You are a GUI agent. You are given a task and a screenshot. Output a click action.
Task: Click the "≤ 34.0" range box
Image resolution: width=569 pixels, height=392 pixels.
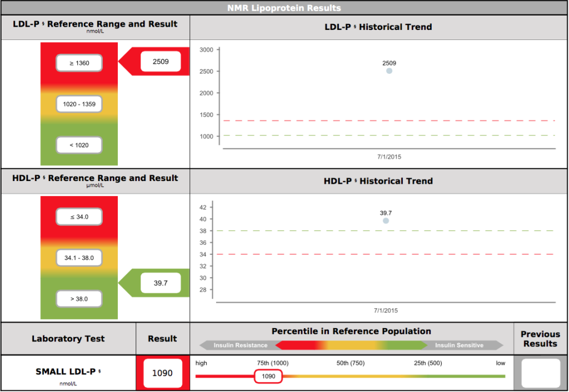point(79,217)
